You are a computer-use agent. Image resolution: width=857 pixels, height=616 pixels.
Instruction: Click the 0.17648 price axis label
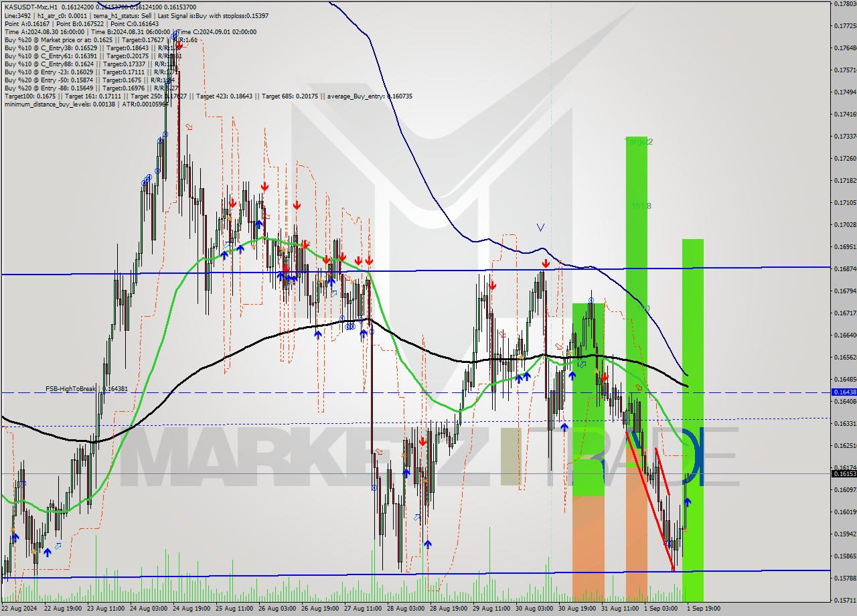[x=844, y=48]
